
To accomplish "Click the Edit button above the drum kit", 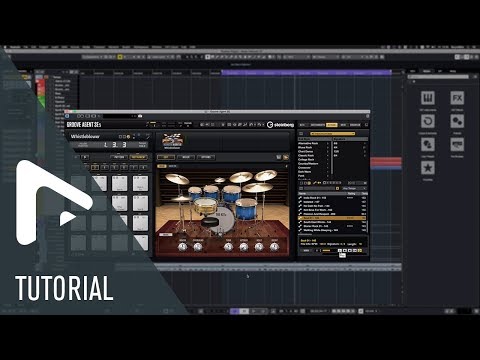I will click(x=166, y=157).
